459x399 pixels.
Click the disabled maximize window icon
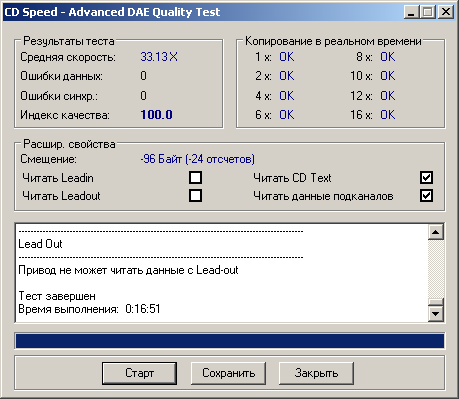[x=428, y=12]
